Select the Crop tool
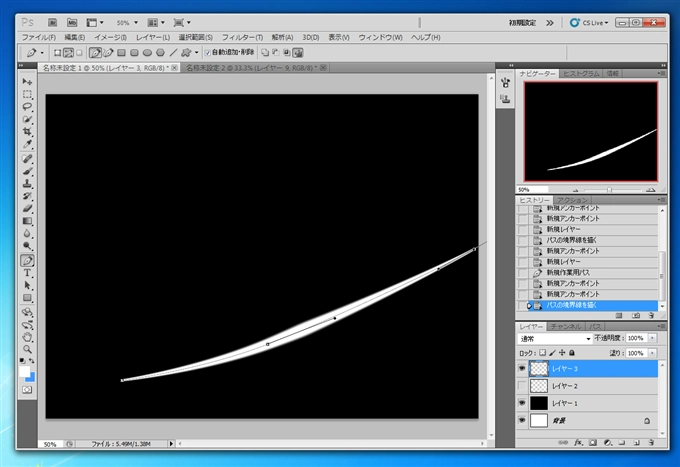This screenshot has width=680, height=467. coord(27,131)
